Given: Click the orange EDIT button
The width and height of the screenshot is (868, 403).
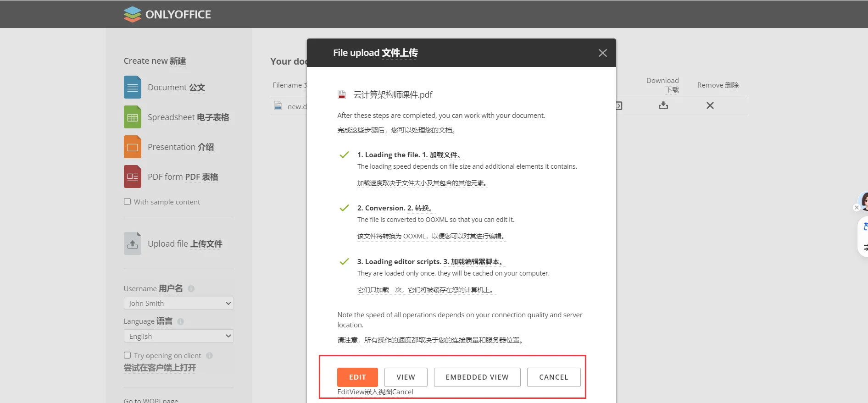Looking at the screenshot, I should 357,377.
